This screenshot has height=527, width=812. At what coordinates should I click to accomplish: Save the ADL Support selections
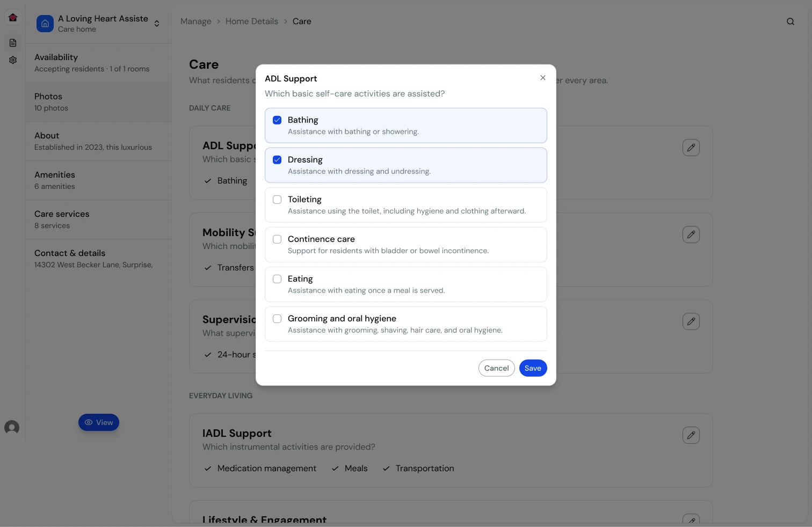click(x=533, y=368)
